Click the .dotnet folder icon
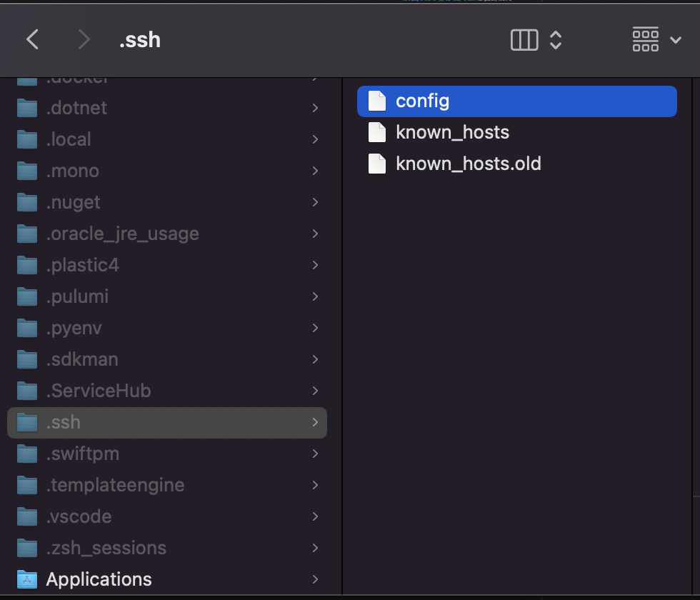This screenshot has width=700, height=600. coord(27,108)
